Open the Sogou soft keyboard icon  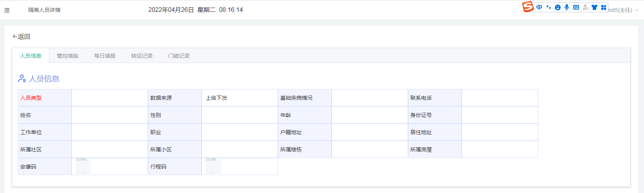coord(576,7)
